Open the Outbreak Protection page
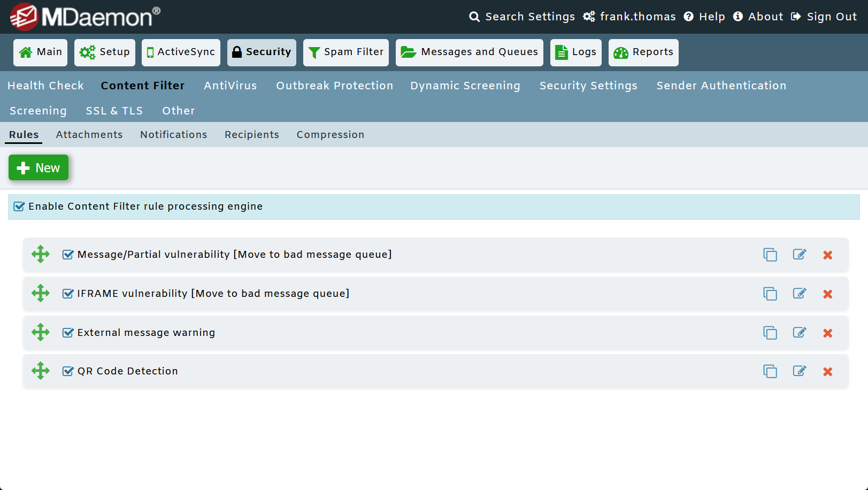868x490 pixels. [334, 86]
